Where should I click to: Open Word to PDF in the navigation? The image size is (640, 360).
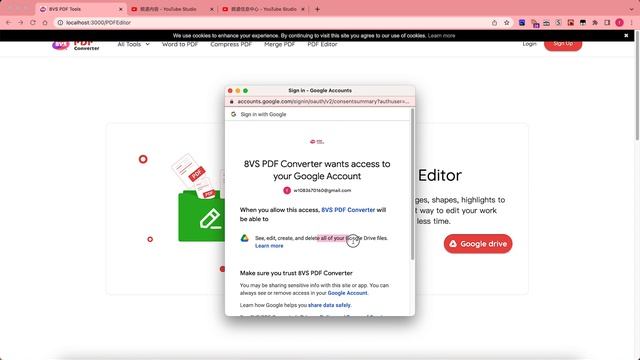tap(180, 44)
